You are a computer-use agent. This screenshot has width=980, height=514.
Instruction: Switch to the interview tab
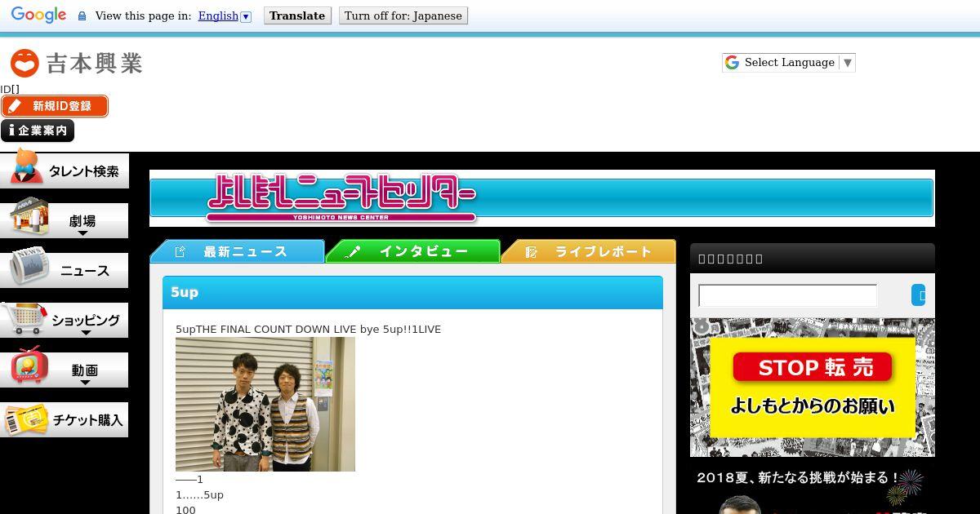[412, 251]
